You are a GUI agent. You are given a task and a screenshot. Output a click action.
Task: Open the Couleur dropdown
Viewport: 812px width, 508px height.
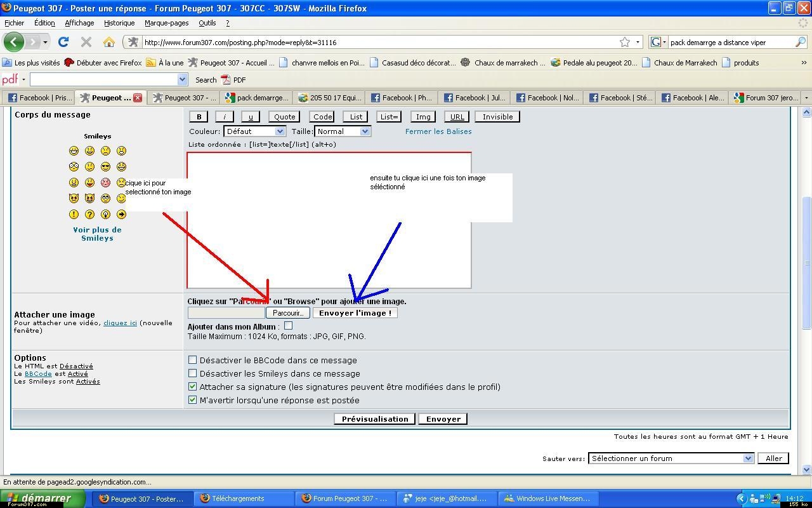click(254, 131)
